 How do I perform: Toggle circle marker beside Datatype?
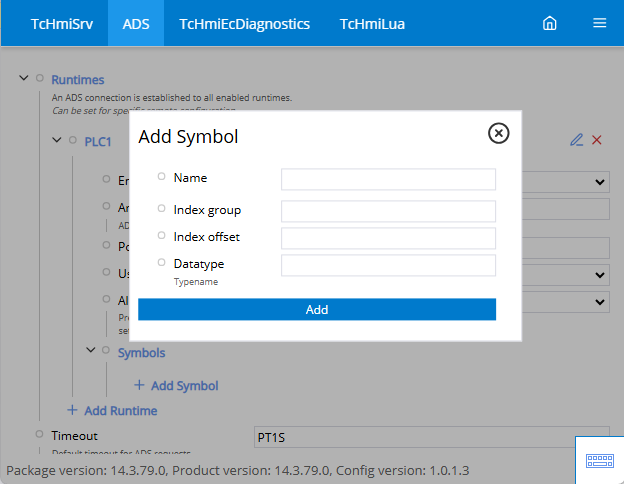pyautogui.click(x=161, y=262)
